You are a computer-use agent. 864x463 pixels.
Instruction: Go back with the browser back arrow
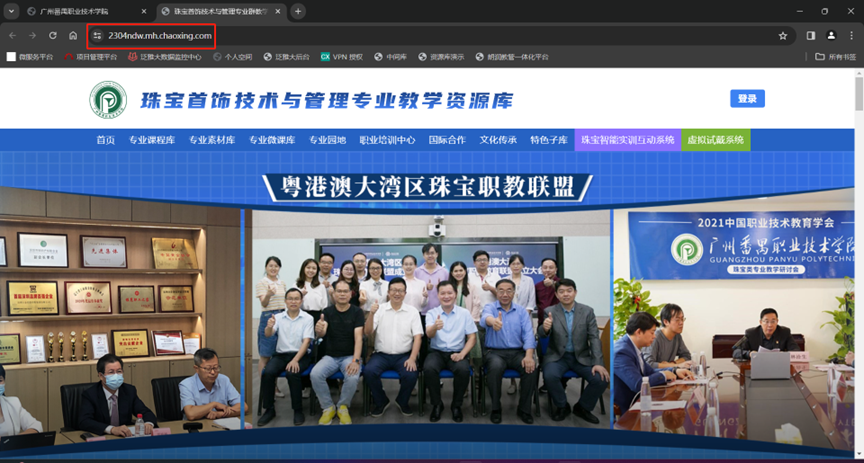13,36
